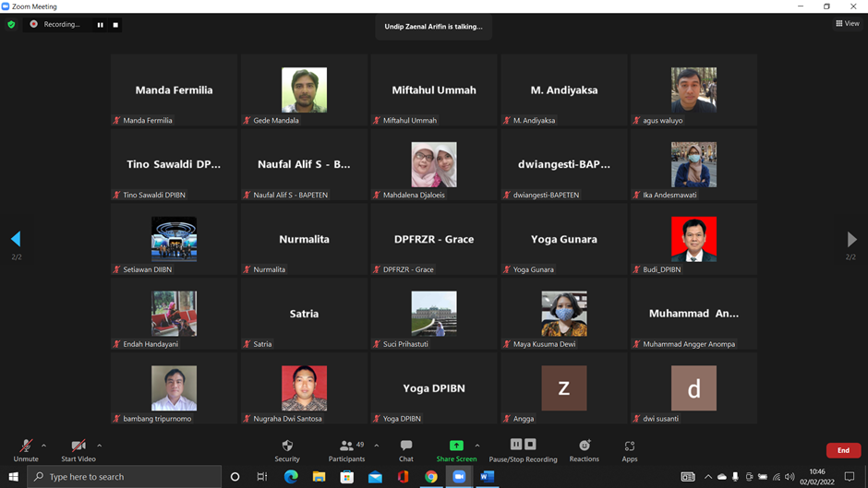Pause the recording from top bar
This screenshot has height=488, width=868.
(x=100, y=25)
